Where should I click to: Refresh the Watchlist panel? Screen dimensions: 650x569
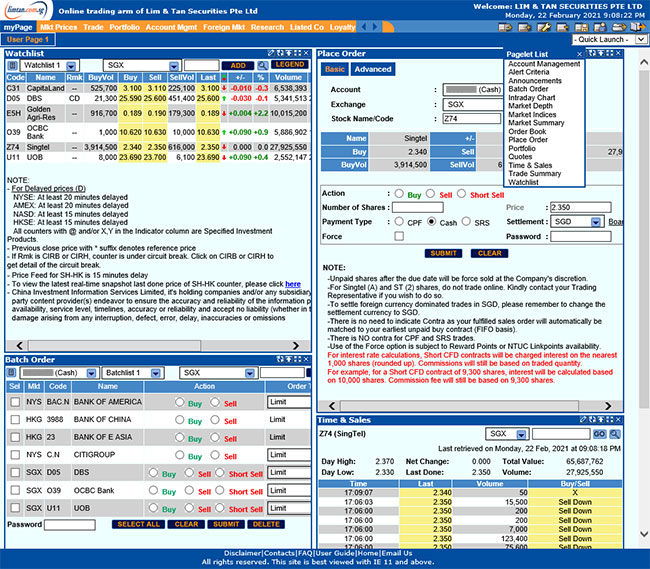point(280,53)
